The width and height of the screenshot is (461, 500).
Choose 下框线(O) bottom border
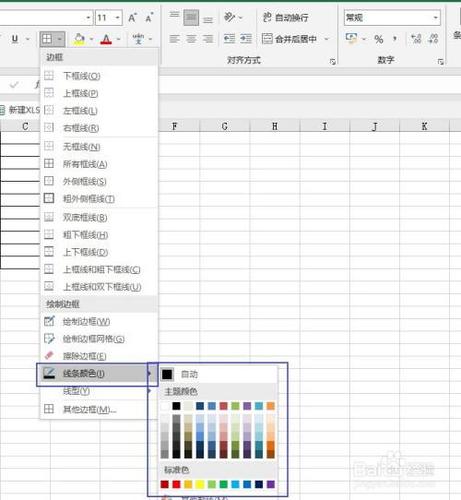point(99,76)
